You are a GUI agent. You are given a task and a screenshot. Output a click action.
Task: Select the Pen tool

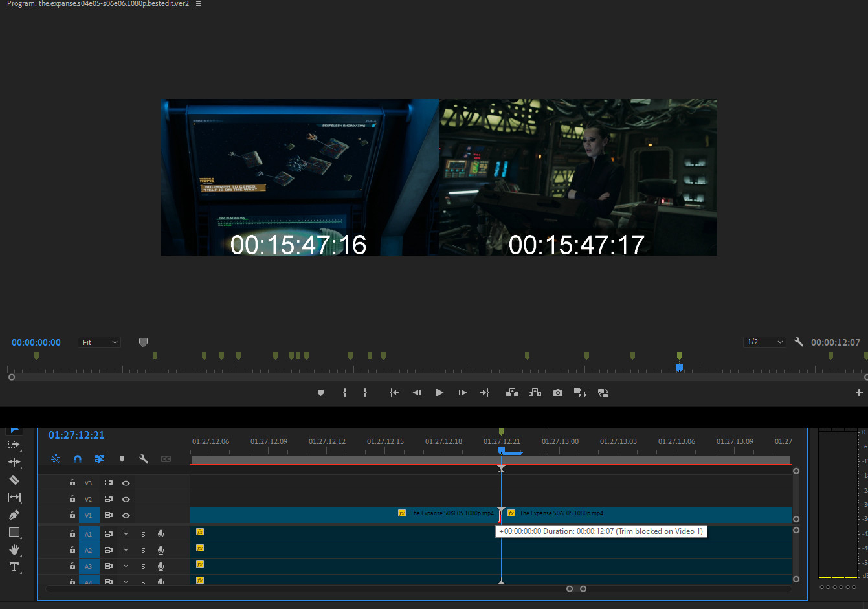[14, 515]
